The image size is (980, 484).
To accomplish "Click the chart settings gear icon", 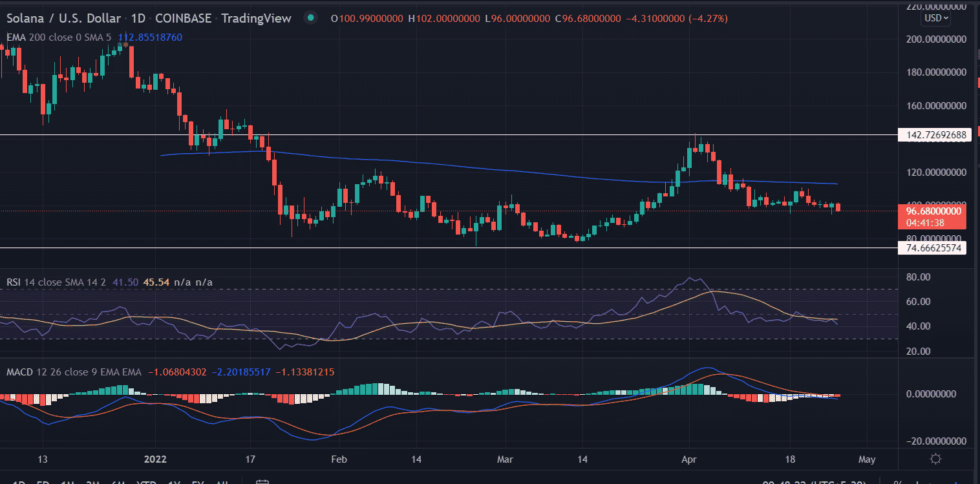I will pyautogui.click(x=935, y=459).
